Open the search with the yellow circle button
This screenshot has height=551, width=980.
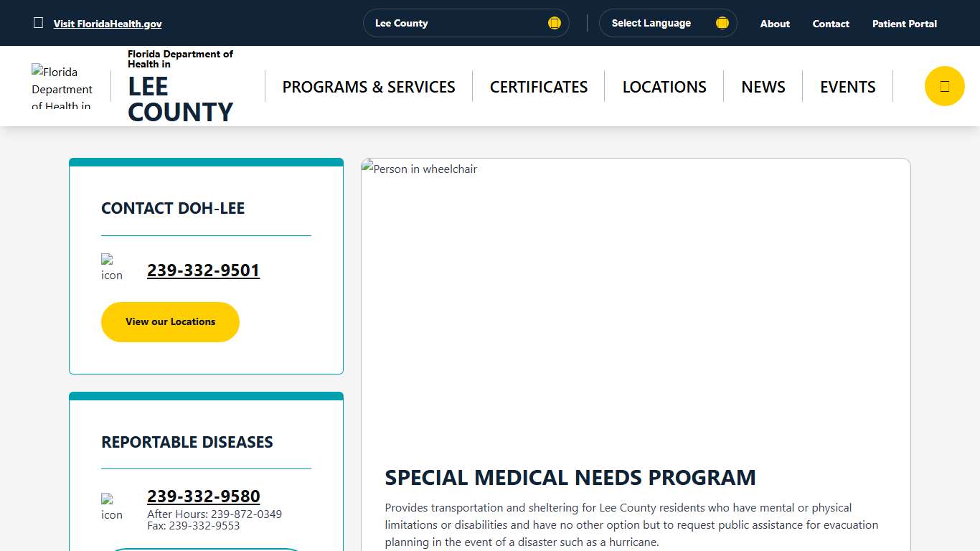coord(944,85)
